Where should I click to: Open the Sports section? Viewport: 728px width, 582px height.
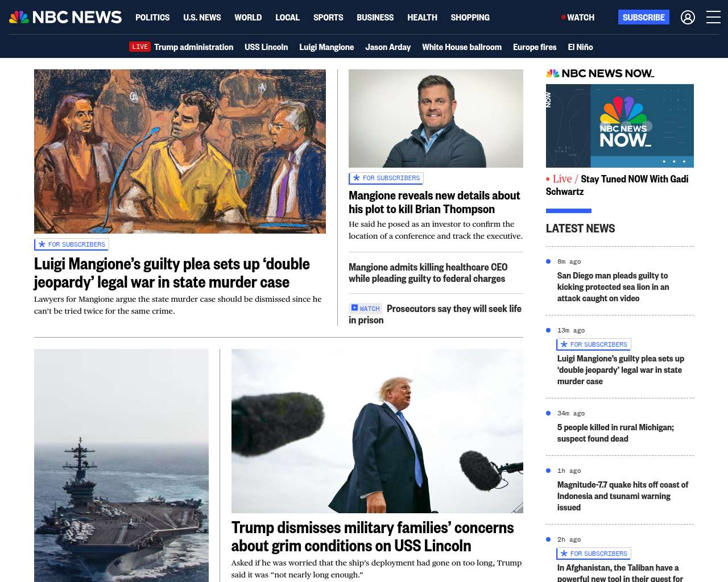(328, 18)
